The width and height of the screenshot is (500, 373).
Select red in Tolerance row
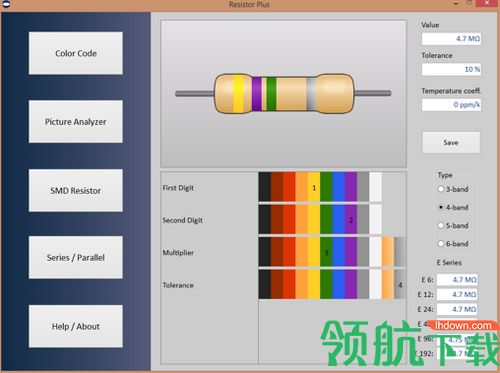coord(289,284)
